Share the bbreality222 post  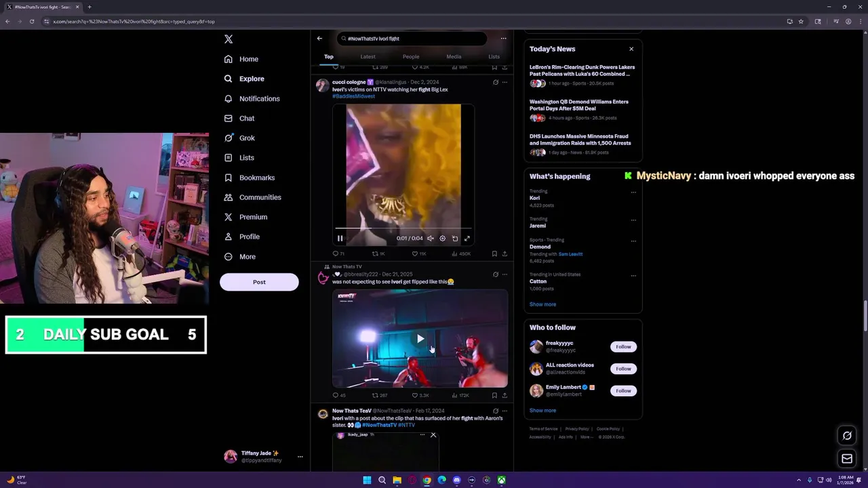[x=505, y=395]
